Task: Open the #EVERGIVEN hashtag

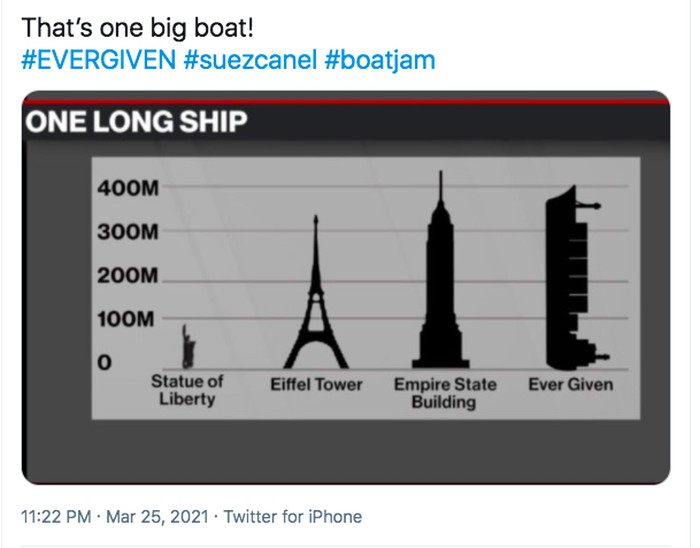Action: [x=99, y=59]
